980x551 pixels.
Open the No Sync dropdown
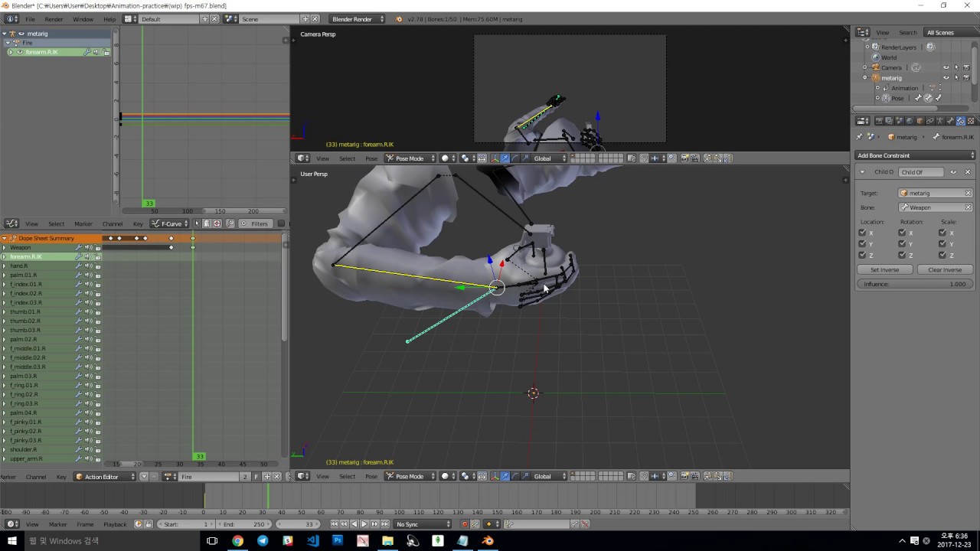[x=423, y=524]
